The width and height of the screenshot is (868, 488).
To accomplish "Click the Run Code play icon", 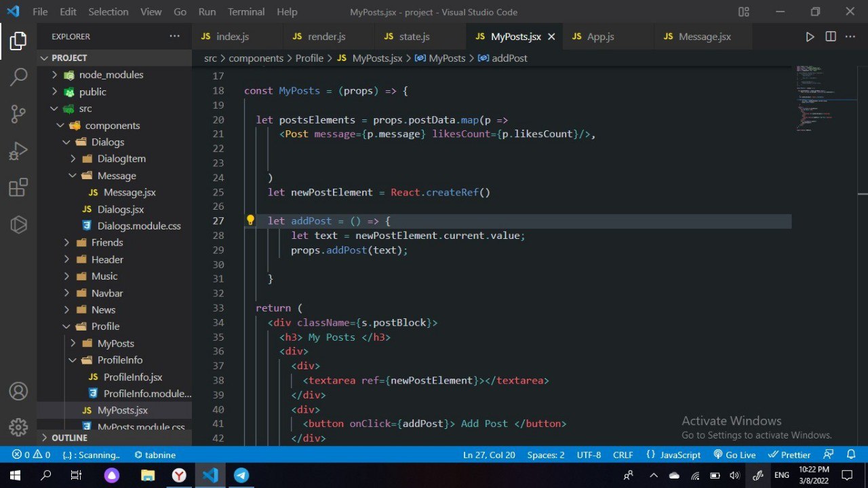I will [810, 37].
